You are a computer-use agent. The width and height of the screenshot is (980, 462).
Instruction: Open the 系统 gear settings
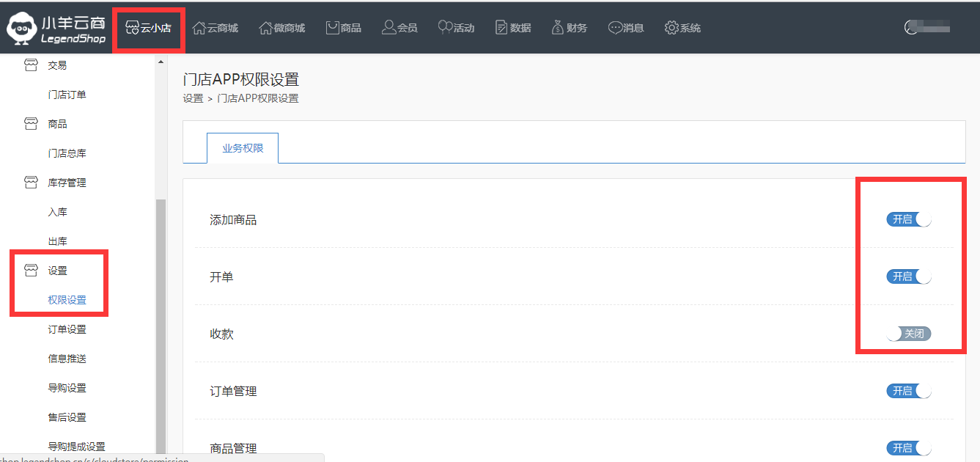pyautogui.click(x=682, y=28)
